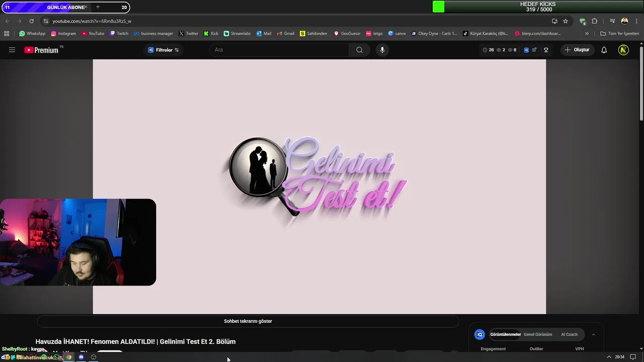Open the WhatsApp bookmark
This screenshot has height=362, width=644.
point(32,34)
